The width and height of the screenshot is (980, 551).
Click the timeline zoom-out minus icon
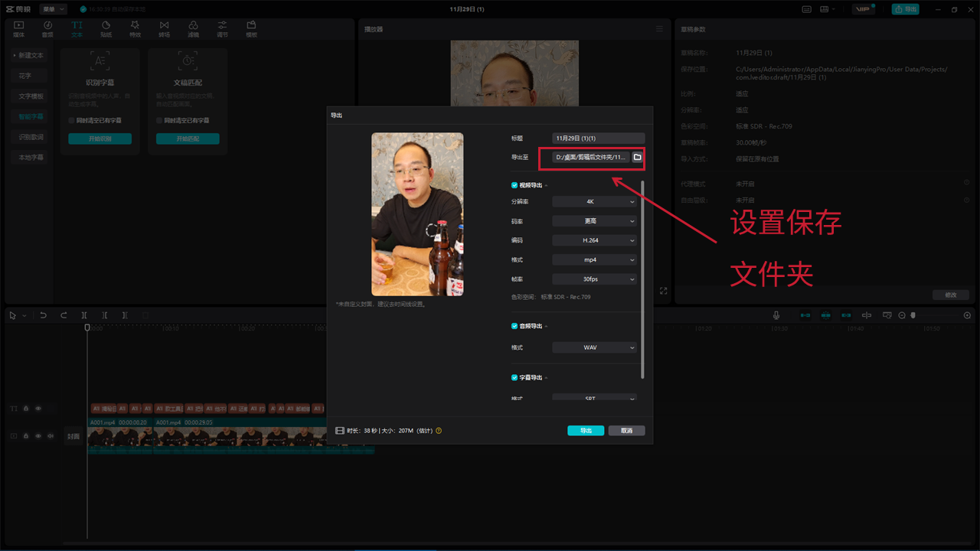pos(902,315)
